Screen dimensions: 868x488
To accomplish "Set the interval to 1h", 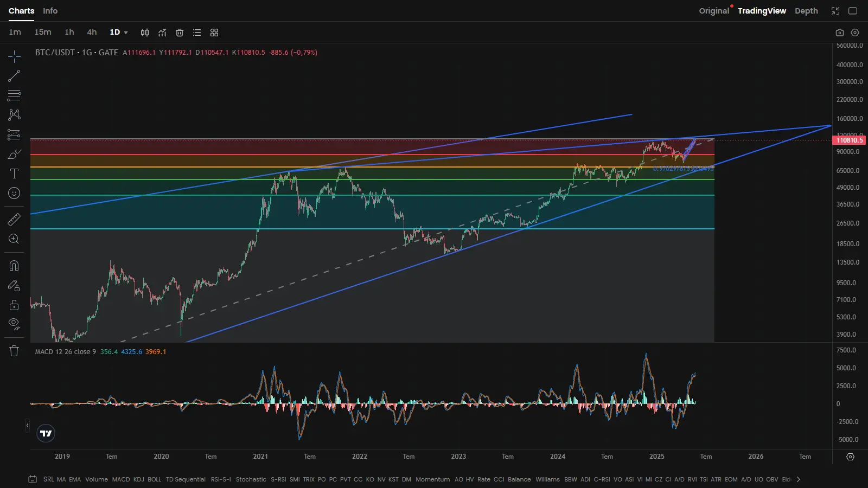I will (x=69, y=33).
